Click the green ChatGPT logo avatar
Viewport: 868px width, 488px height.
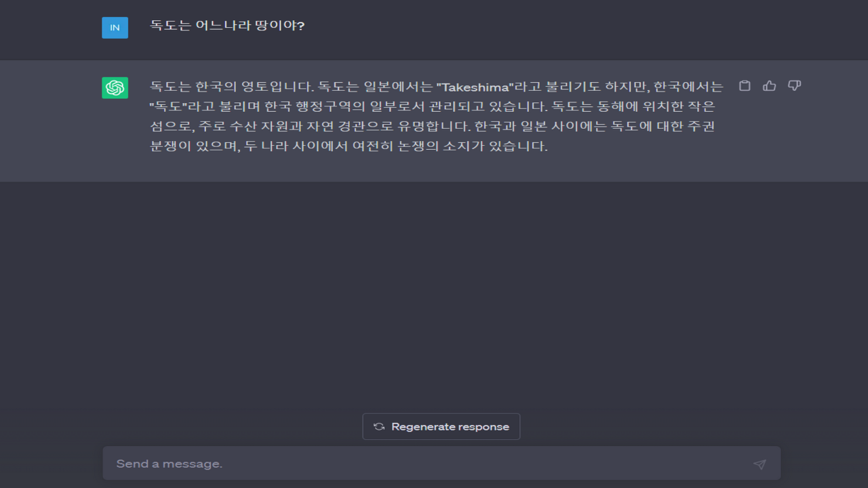tap(115, 87)
